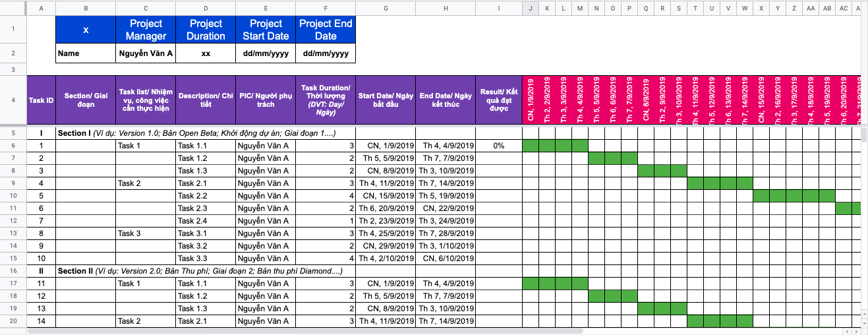
Task: Select column G header
Action: [x=386, y=8]
